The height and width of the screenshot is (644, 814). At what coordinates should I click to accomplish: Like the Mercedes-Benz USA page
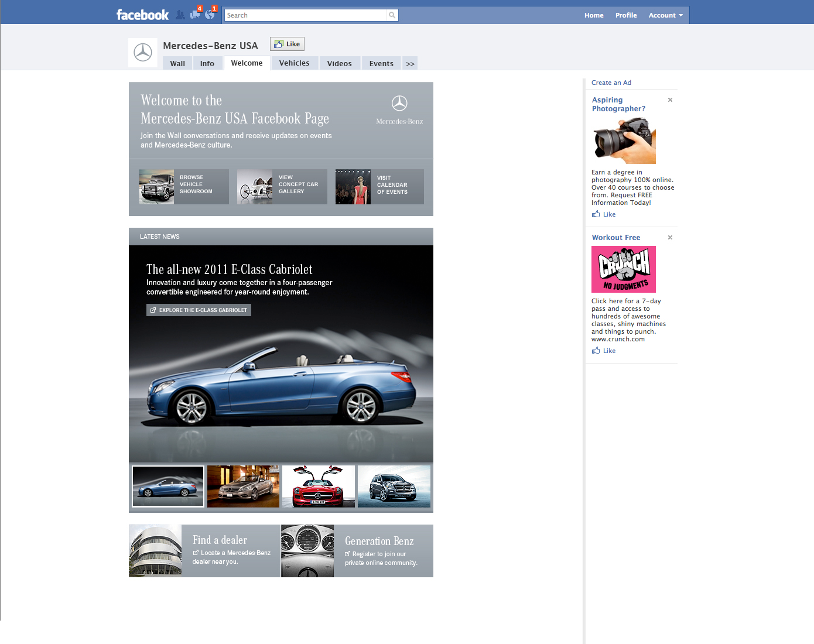287,44
